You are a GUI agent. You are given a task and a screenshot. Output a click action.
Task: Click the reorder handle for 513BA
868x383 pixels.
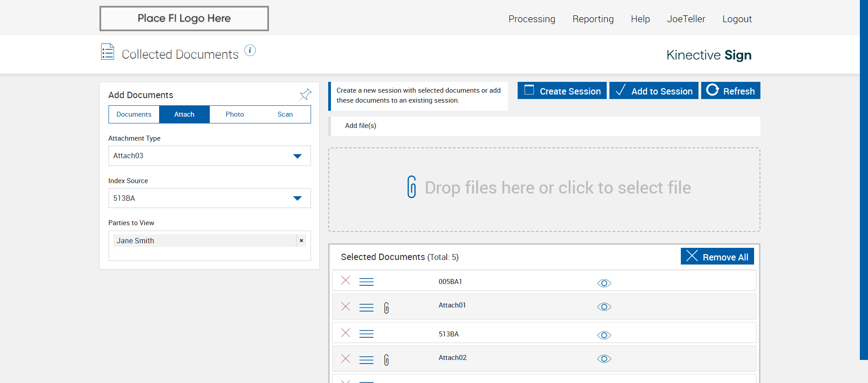(366, 334)
